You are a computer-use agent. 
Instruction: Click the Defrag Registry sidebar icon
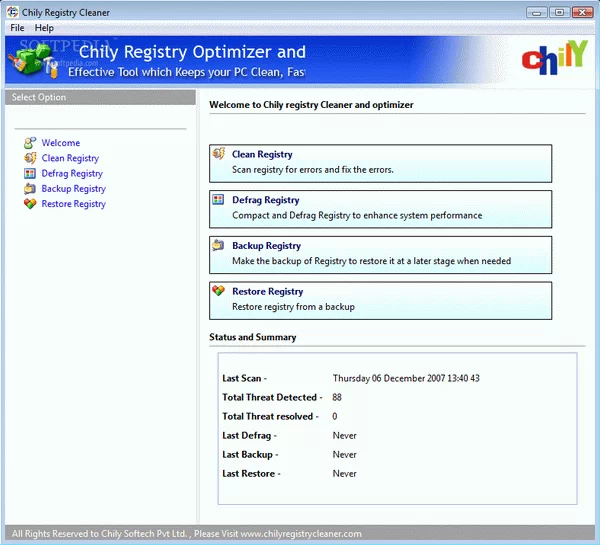pos(30,173)
